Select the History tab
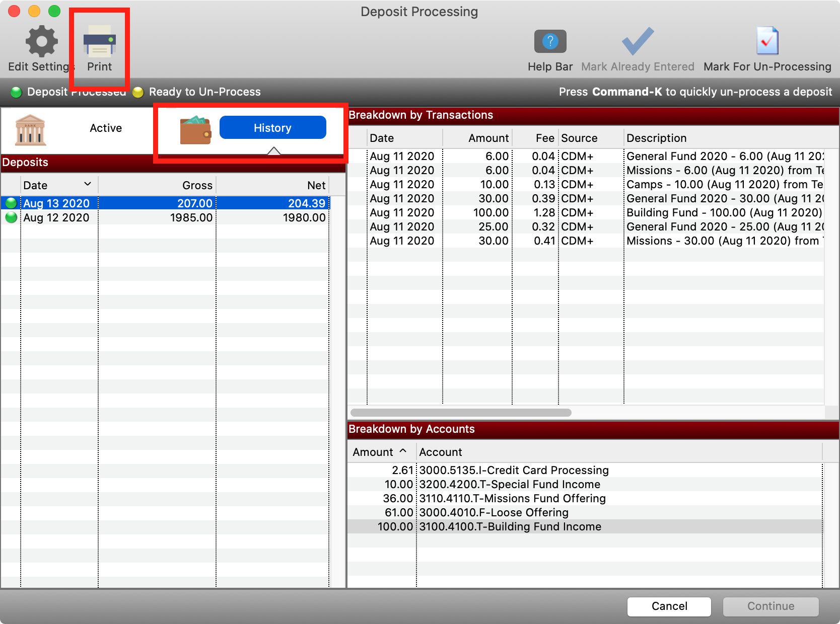Image resolution: width=840 pixels, height=624 pixels. click(x=272, y=128)
